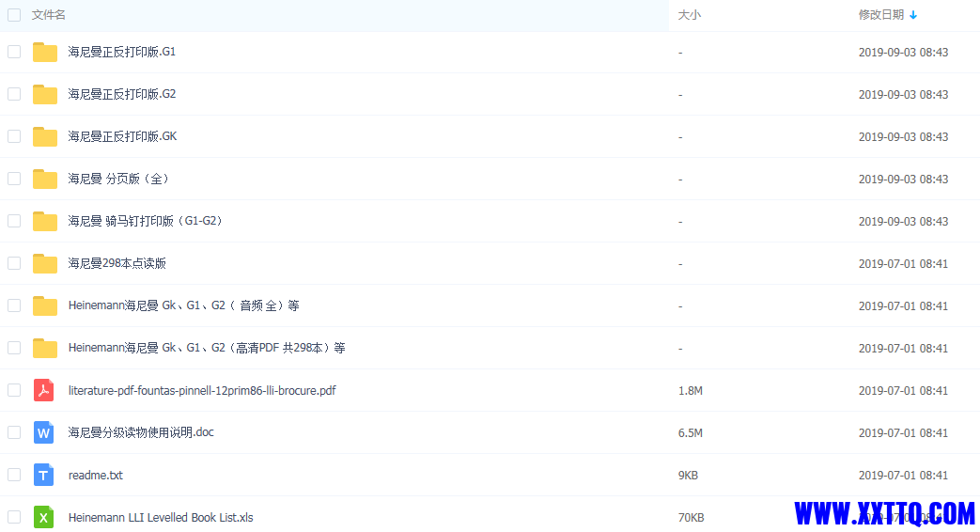This screenshot has width=980, height=532.
Task: Open Heinemann海尼曼 高清PDF 共298本 folder name
Action: [x=207, y=348]
